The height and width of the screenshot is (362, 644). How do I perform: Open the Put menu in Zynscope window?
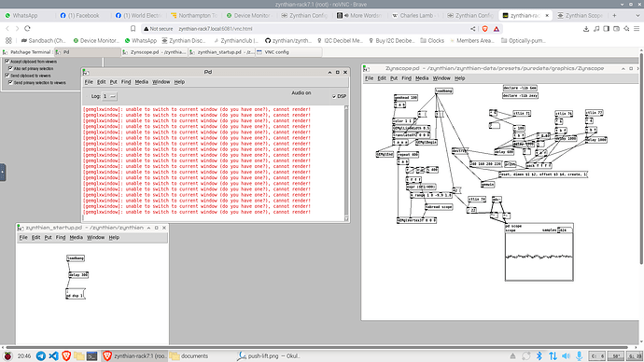pyautogui.click(x=394, y=78)
